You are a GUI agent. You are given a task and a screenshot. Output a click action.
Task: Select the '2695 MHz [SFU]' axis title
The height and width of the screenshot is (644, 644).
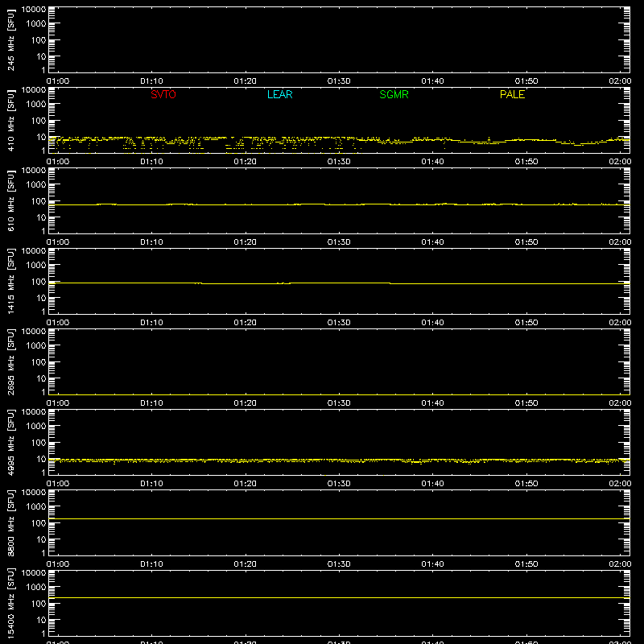(10, 361)
